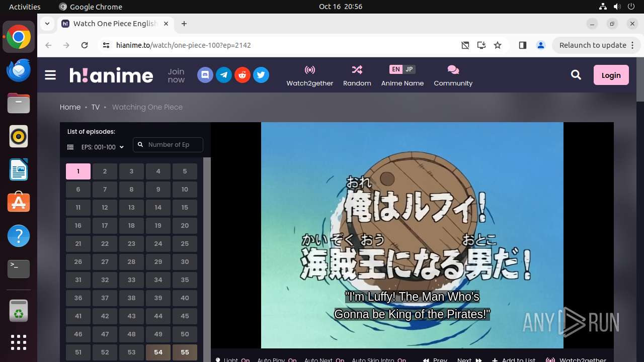
Task: Click the Login button
Action: pos(611,75)
